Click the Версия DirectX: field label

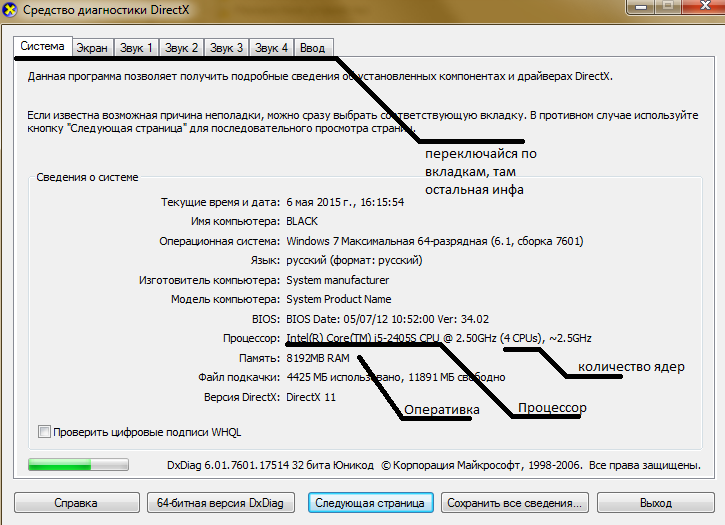(242, 397)
